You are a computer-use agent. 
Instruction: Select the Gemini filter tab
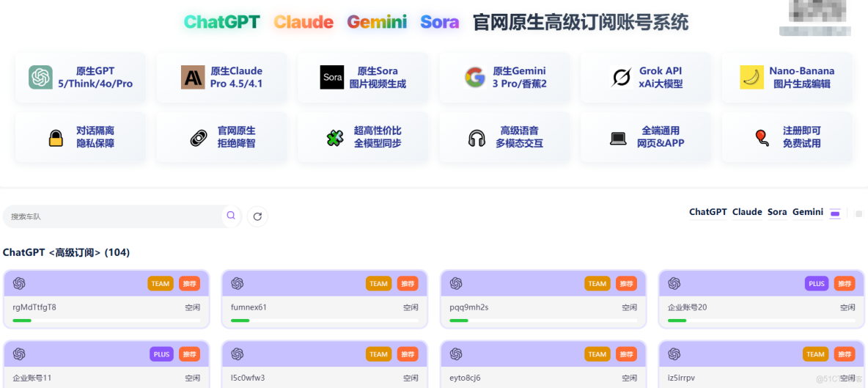808,212
